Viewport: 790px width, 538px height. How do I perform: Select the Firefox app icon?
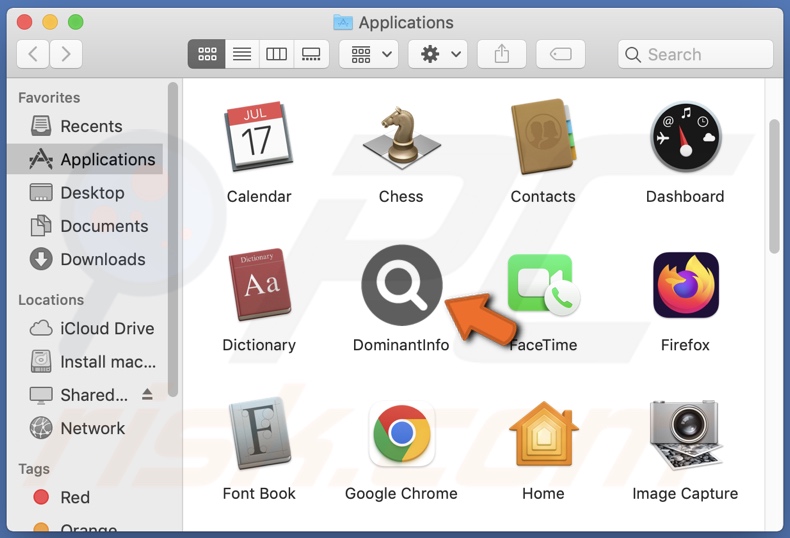point(686,285)
